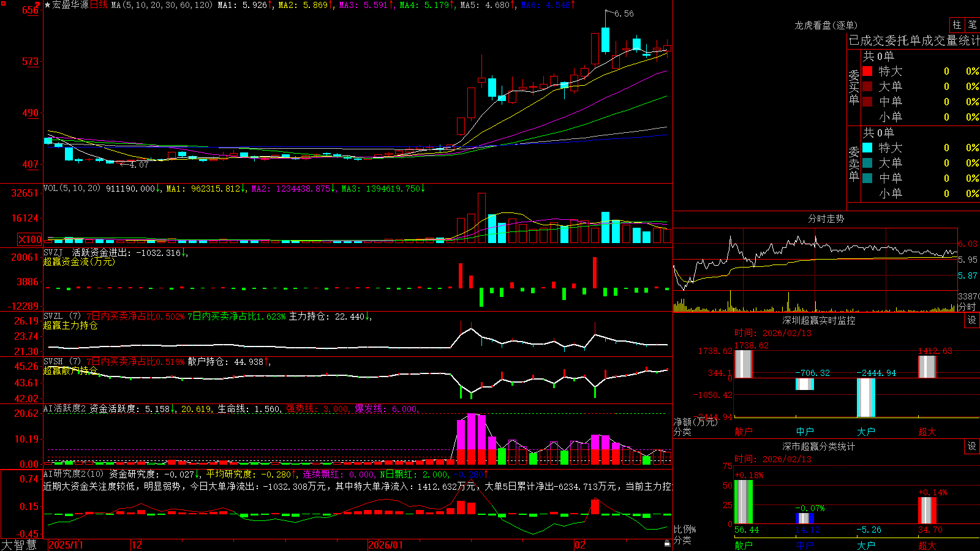Click the 委卖单 section label
Viewport: 980px width, 551px height.
click(x=854, y=164)
